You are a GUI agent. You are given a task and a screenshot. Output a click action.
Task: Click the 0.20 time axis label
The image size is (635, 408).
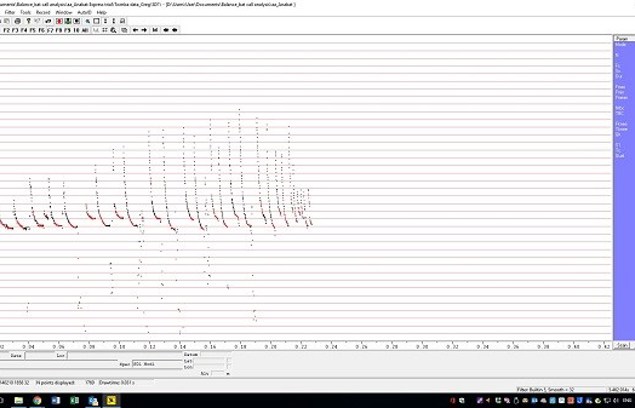(x=271, y=347)
